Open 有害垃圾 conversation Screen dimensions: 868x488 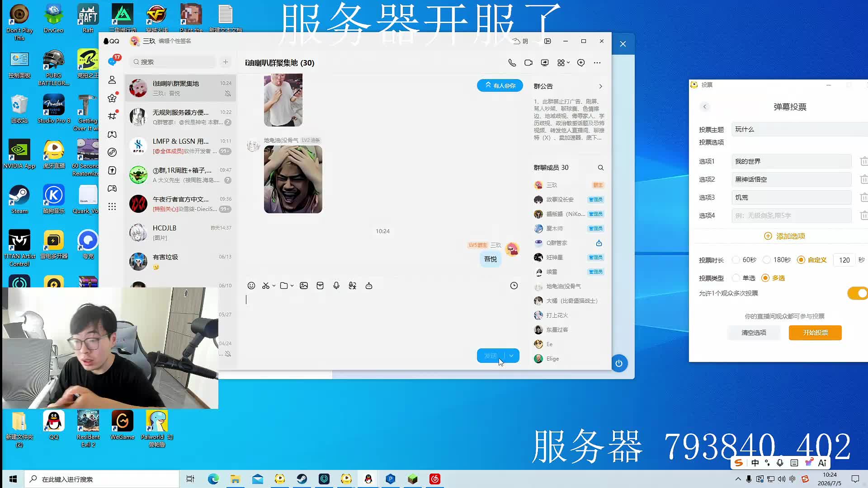(180, 262)
